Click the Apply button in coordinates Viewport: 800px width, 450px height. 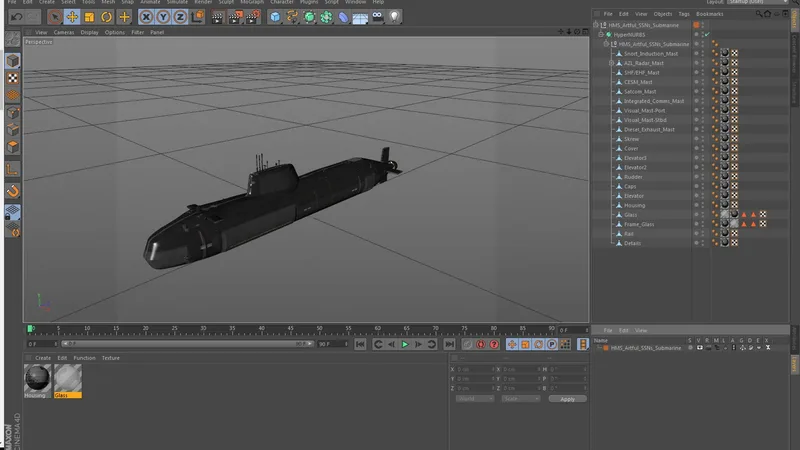tap(567, 399)
